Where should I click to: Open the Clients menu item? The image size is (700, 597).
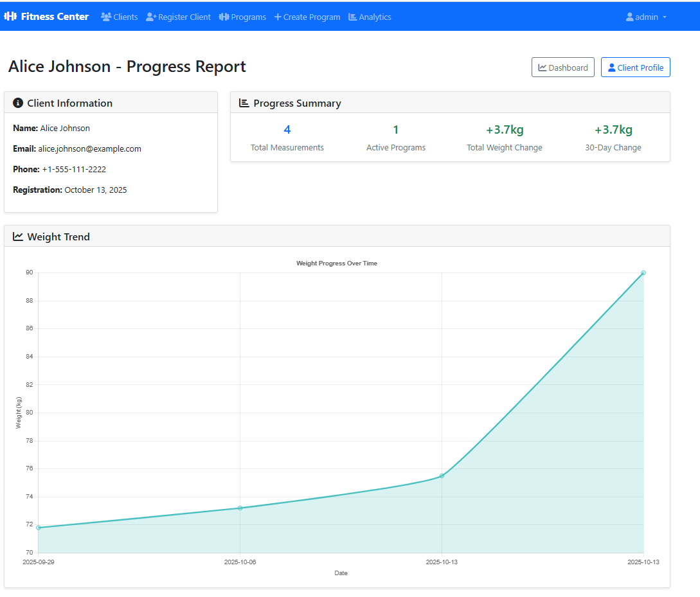(125, 17)
